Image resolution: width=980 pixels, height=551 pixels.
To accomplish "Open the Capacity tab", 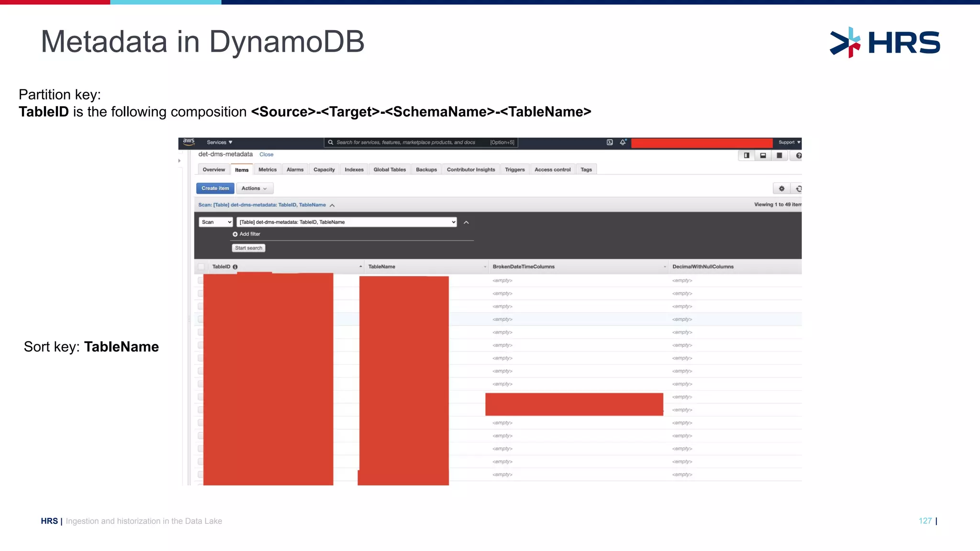I will (324, 170).
